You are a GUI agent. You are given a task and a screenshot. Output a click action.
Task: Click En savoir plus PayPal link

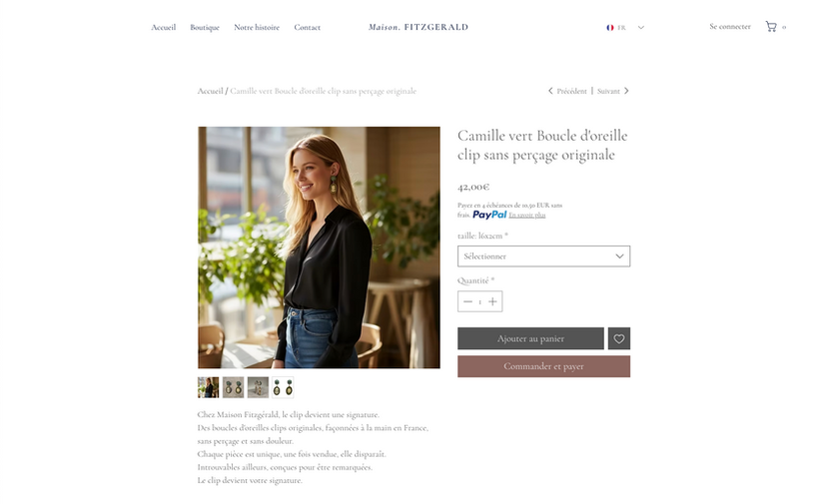click(x=527, y=215)
